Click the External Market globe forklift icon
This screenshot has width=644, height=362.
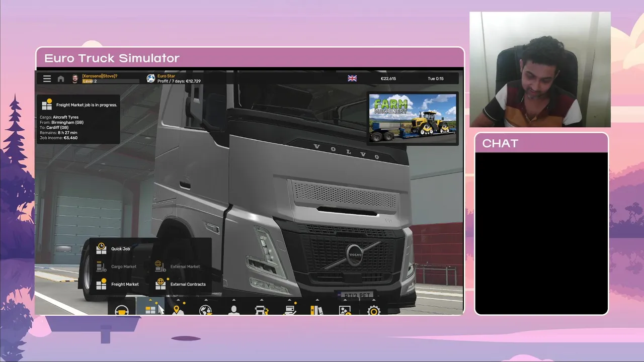[160, 266]
